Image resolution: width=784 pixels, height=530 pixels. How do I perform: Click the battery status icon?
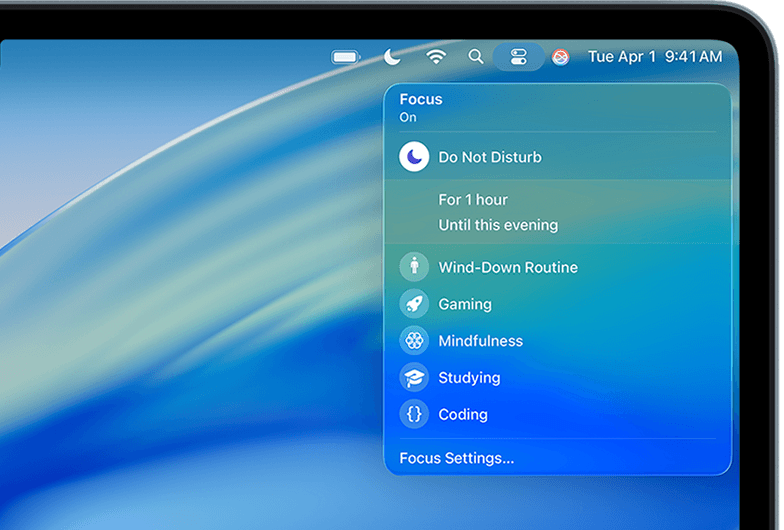pyautogui.click(x=346, y=57)
